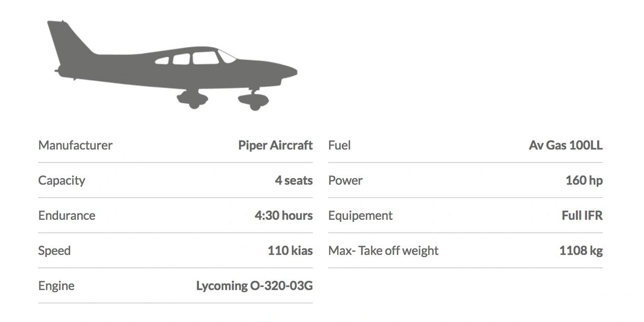Screen dimensions: 644x322
Task: Select the Lycoming O-320-03G text
Action: pyautogui.click(x=254, y=286)
